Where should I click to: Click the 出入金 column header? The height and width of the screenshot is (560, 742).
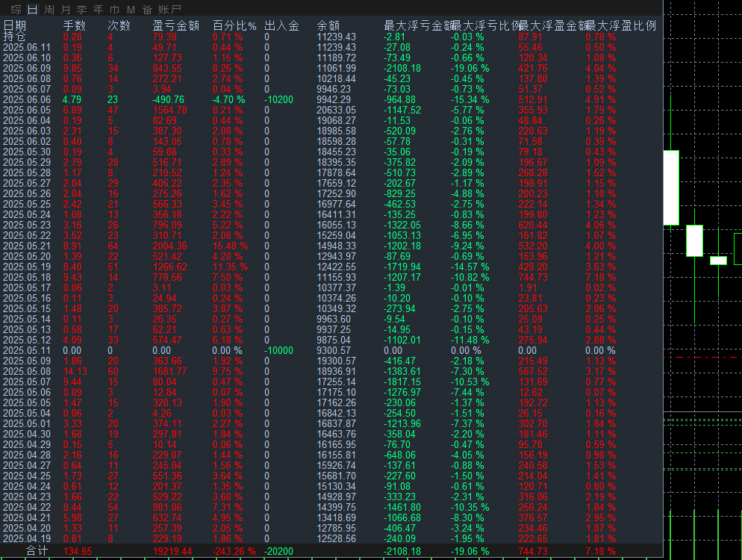pos(281,25)
